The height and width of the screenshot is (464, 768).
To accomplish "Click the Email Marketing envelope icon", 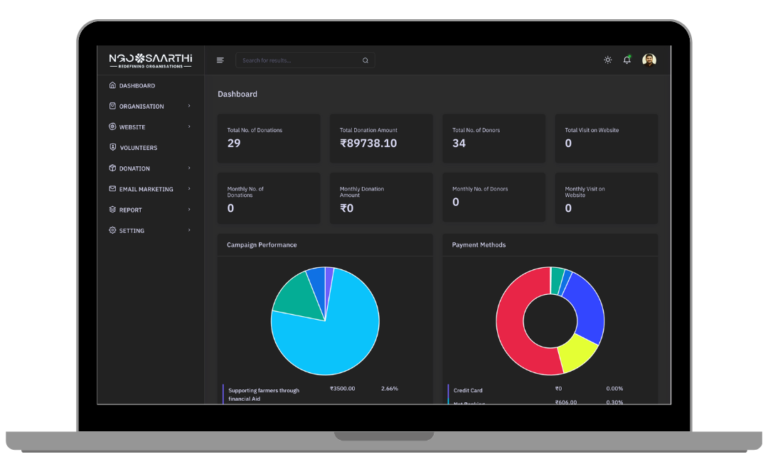I will 112,189.
